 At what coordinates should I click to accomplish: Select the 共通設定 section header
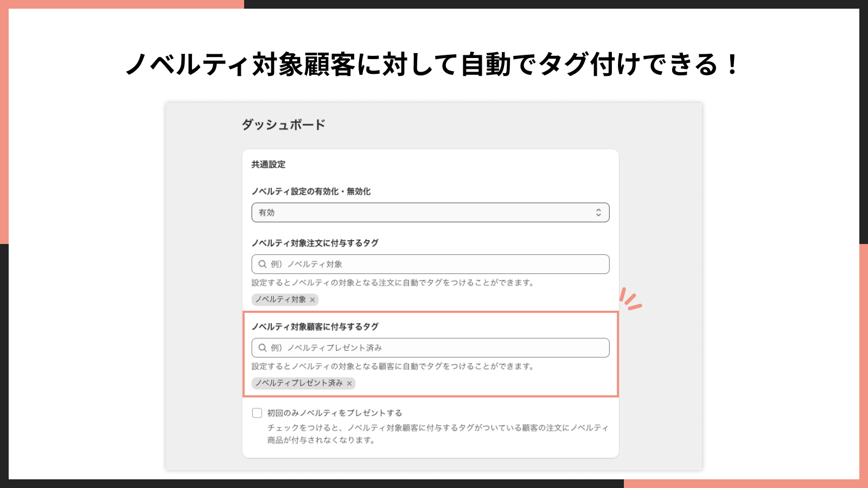tap(267, 165)
